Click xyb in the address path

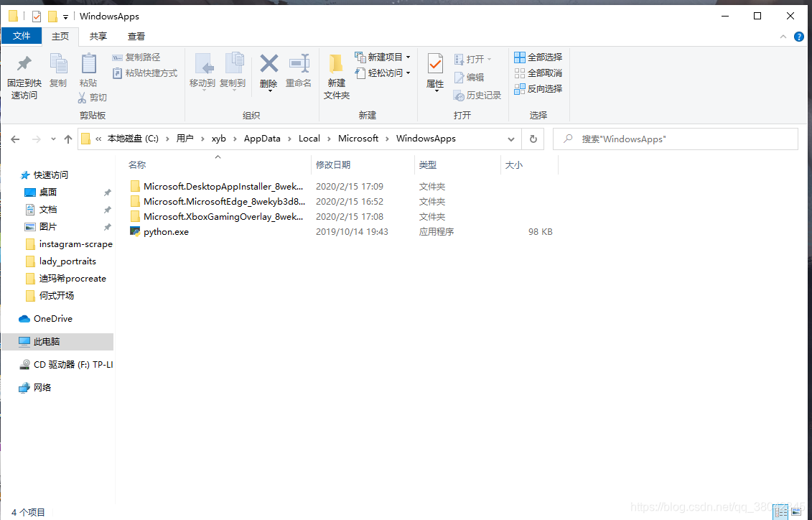pos(218,139)
